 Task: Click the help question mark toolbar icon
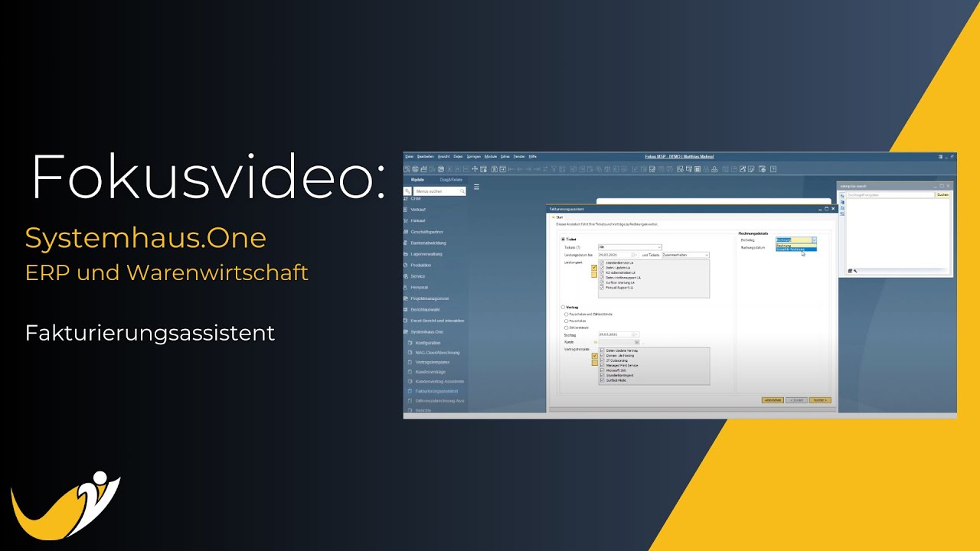[x=773, y=168]
